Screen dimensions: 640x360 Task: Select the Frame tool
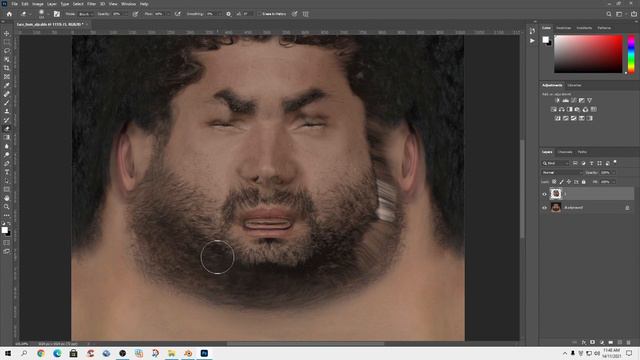7,77
